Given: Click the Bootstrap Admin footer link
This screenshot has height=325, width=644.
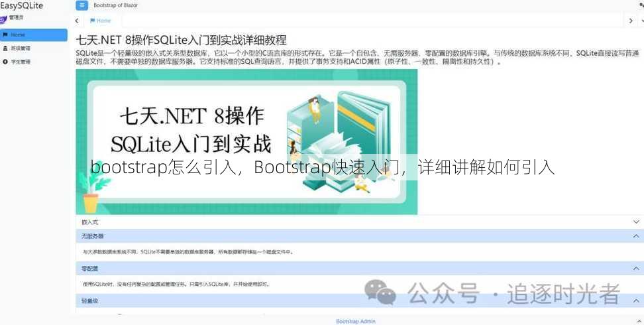Looking at the screenshot, I should pos(356,321).
